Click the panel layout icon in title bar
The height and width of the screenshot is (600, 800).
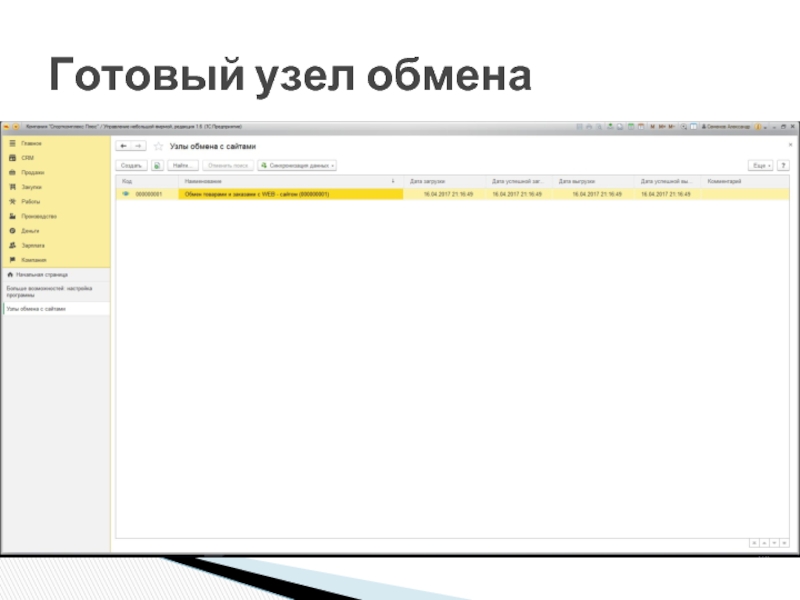pos(693,127)
